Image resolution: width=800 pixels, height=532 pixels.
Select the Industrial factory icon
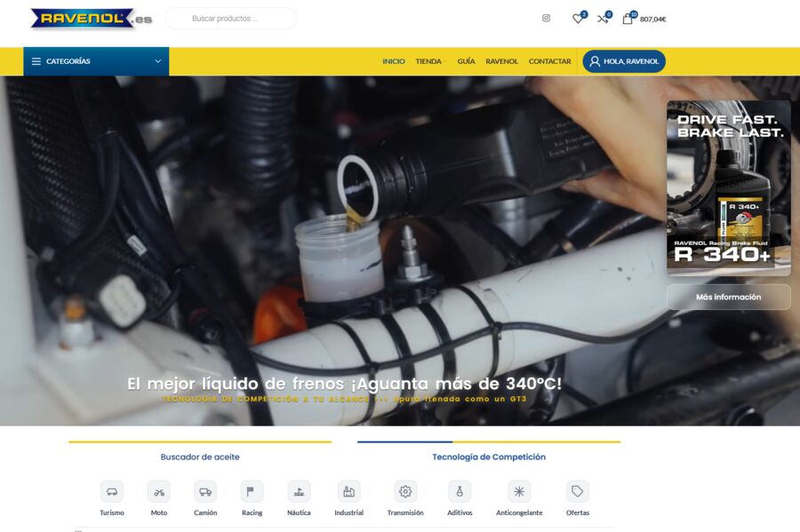[x=349, y=492]
